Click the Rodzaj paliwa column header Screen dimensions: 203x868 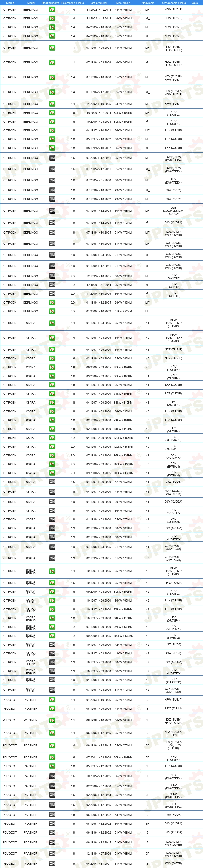coord(50,3)
